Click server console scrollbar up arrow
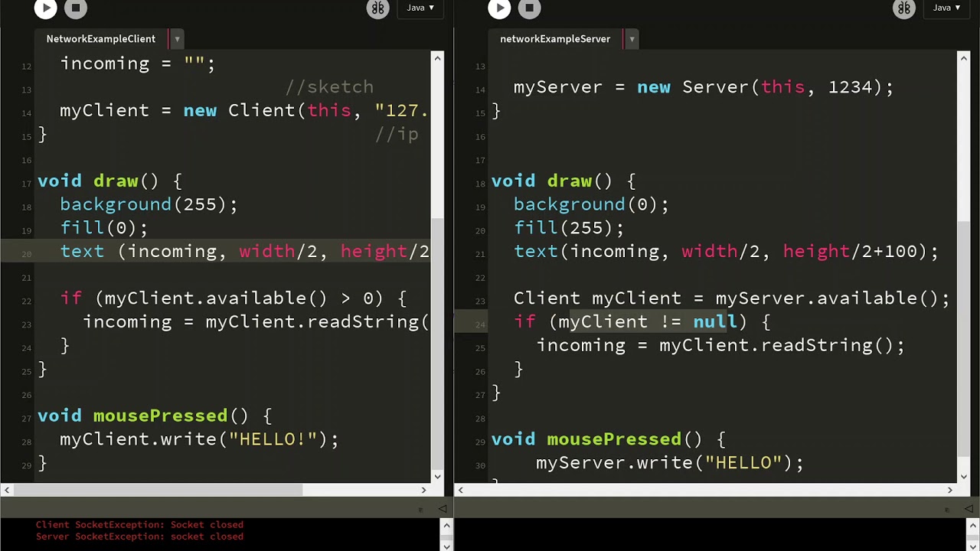Screen dimensions: 980x551 click(974, 525)
